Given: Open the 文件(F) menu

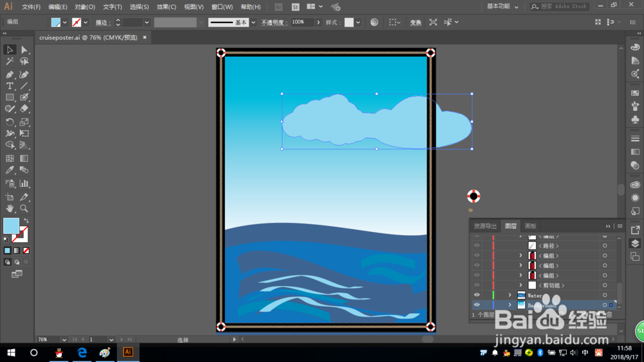Looking at the screenshot, I should [31, 7].
